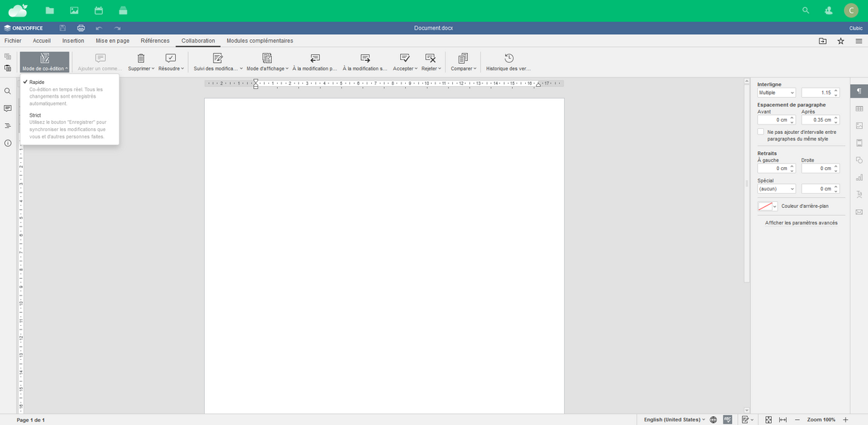Open the Fichier tab
Screen dimensions: 868x425
(x=13, y=41)
